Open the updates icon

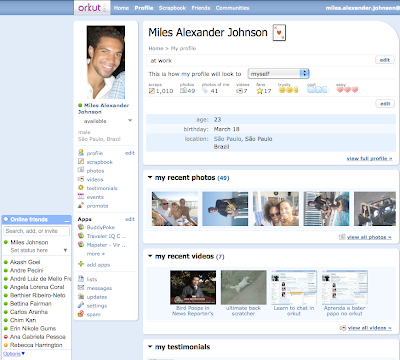tap(81, 296)
